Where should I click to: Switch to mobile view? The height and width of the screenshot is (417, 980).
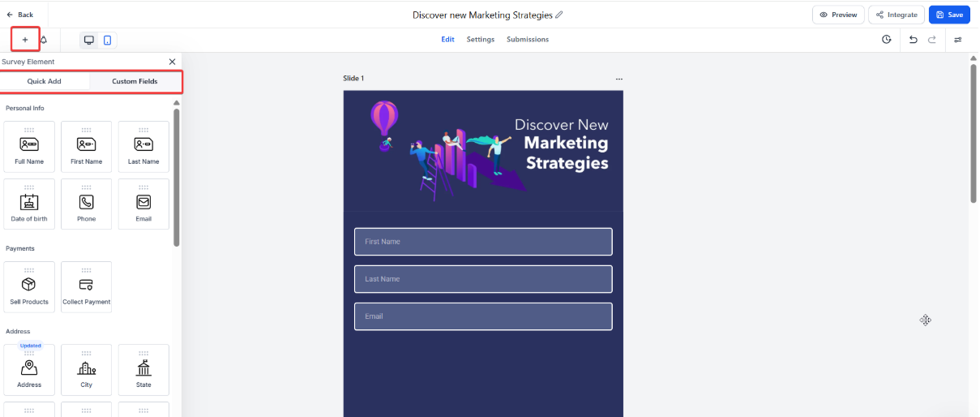tap(107, 40)
